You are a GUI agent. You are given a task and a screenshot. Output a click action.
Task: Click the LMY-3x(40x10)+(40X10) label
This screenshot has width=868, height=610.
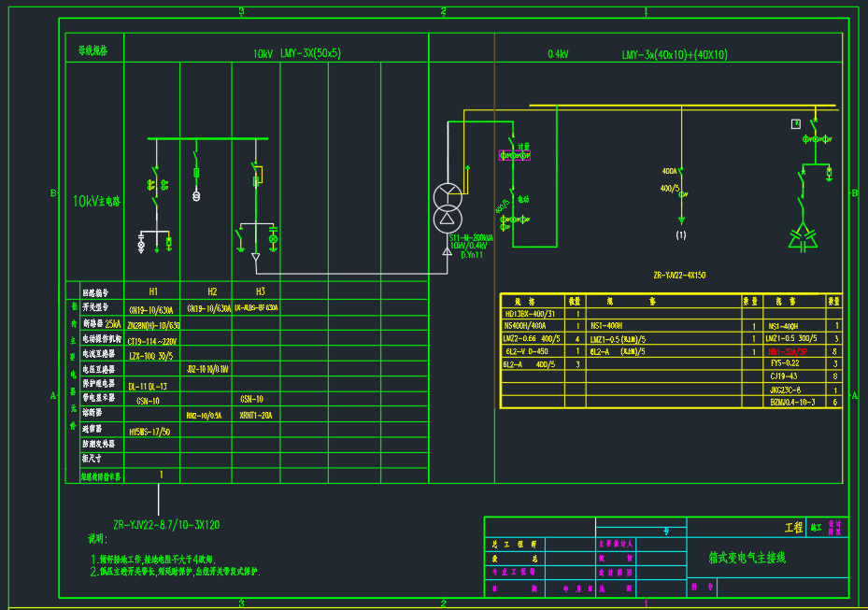tap(675, 54)
